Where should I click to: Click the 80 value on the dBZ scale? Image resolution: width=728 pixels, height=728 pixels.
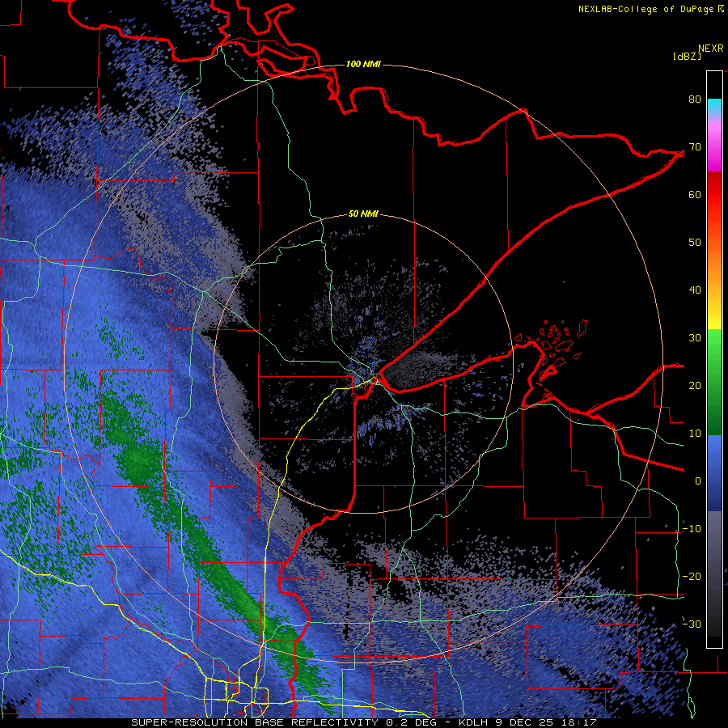point(695,99)
